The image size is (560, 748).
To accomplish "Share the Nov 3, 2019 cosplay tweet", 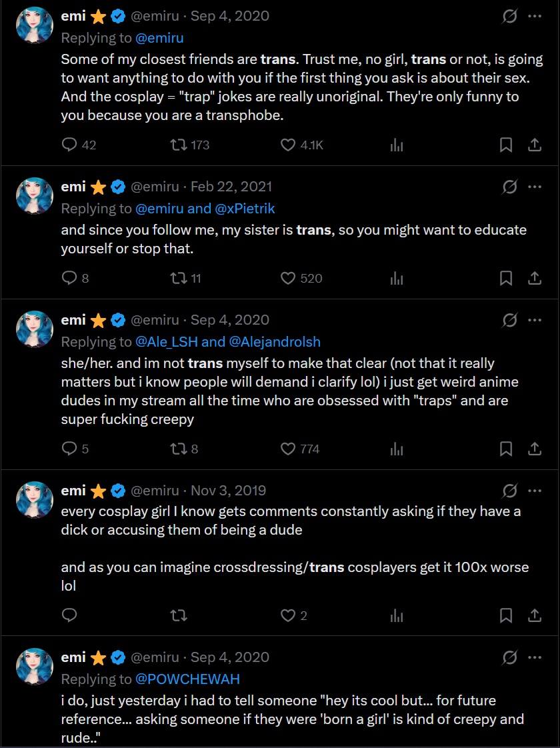I will coord(534,615).
